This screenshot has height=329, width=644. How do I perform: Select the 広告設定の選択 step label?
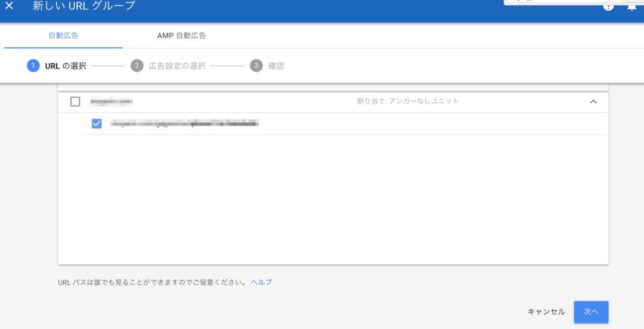click(x=177, y=66)
